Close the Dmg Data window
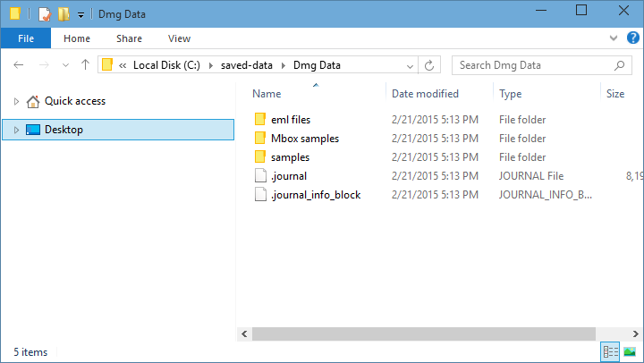 (623, 10)
